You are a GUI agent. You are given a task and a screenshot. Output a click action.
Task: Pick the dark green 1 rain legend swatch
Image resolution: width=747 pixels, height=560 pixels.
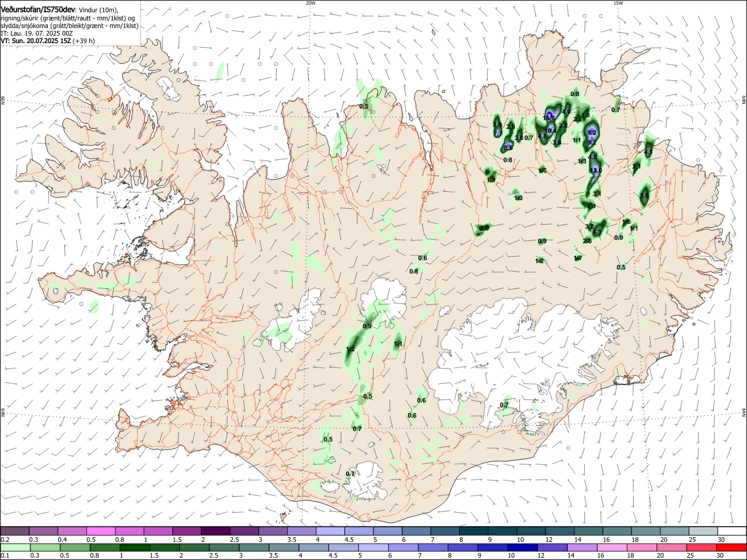134,547
